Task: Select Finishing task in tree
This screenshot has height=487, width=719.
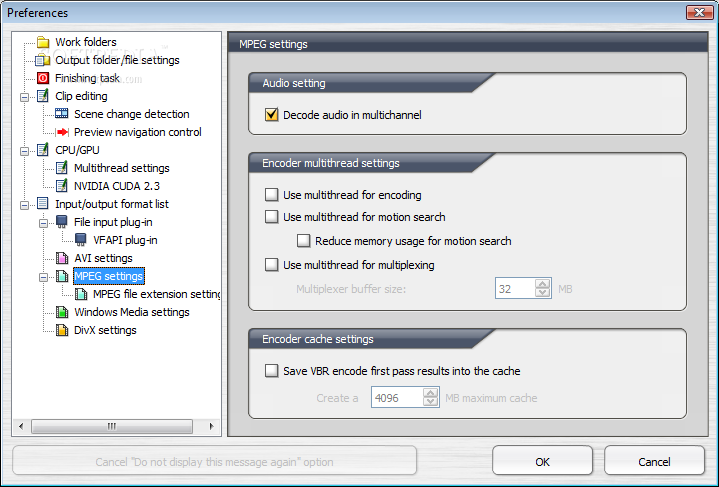Action: pyautogui.click(x=87, y=78)
